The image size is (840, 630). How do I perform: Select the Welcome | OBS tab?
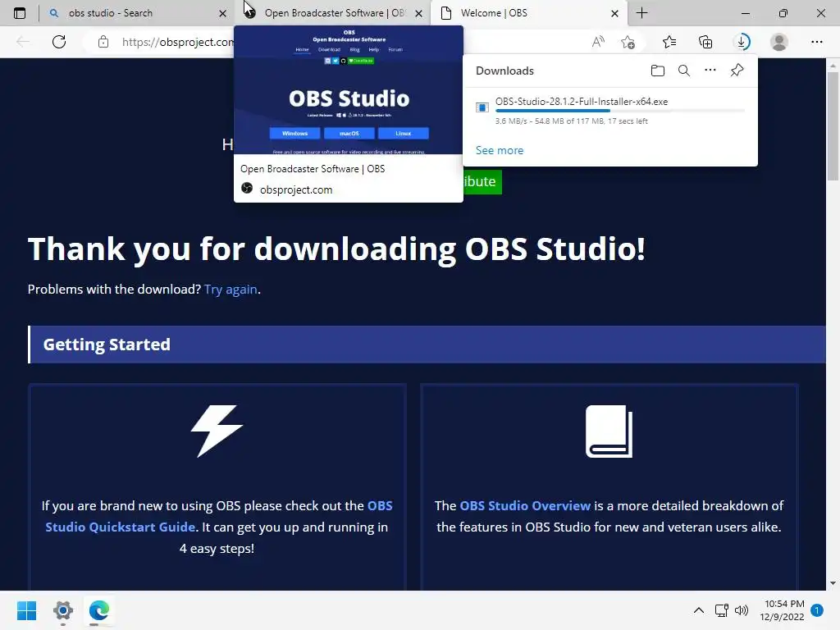point(531,13)
